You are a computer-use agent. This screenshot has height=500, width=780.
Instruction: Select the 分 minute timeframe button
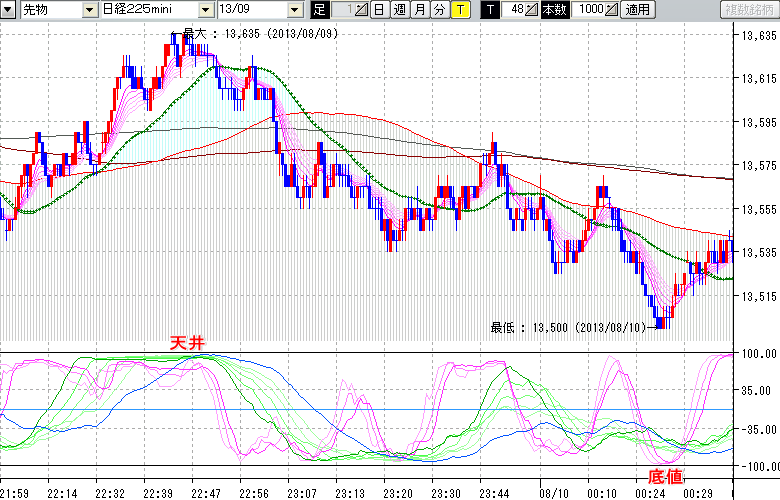439,10
